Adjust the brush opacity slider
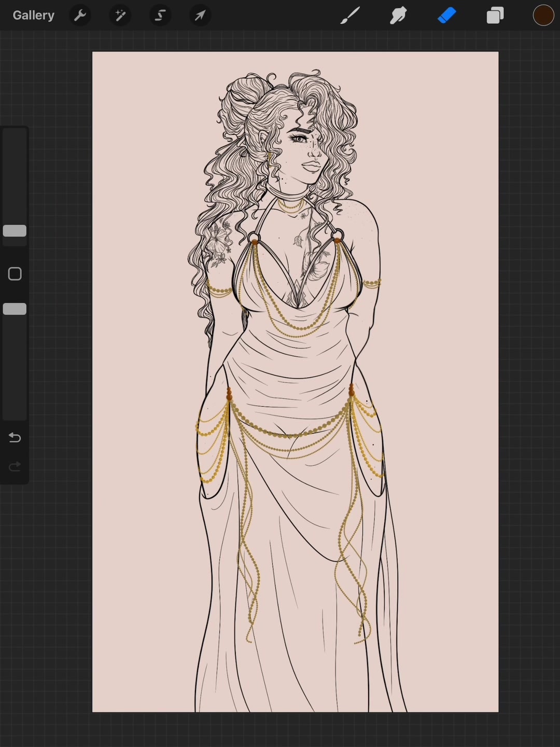560x747 pixels. tap(15, 309)
